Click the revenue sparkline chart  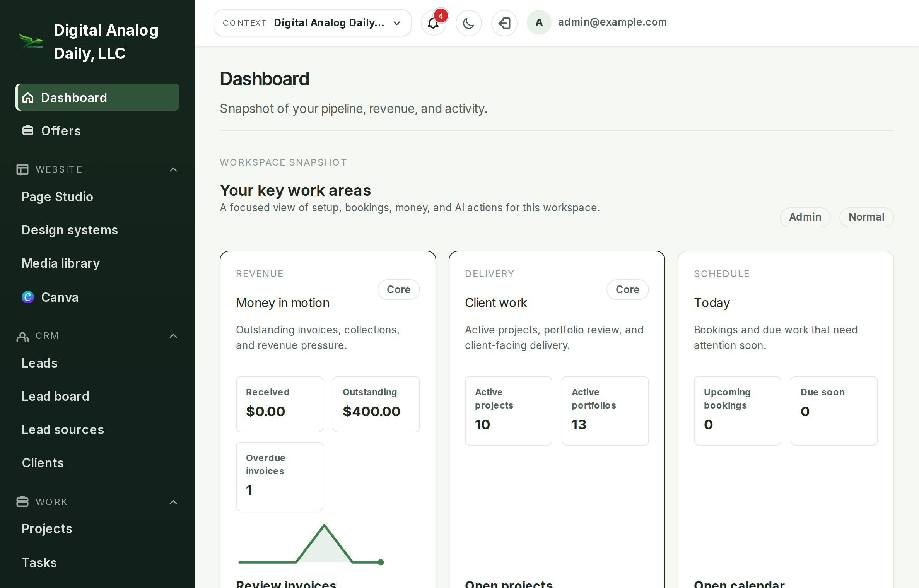[x=311, y=544]
